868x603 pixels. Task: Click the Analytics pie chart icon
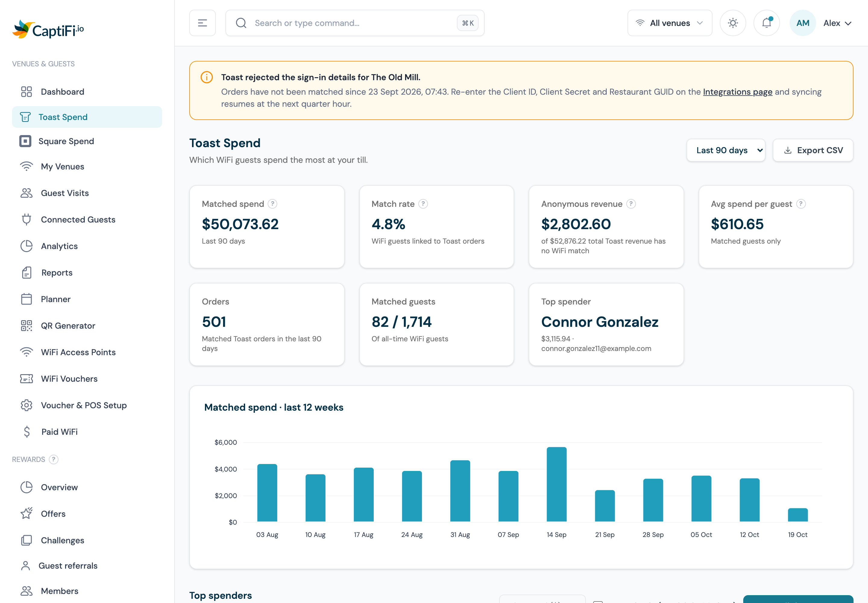(x=27, y=246)
